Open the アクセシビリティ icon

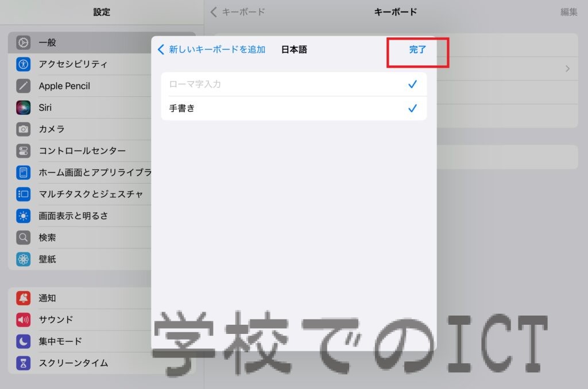coord(23,64)
